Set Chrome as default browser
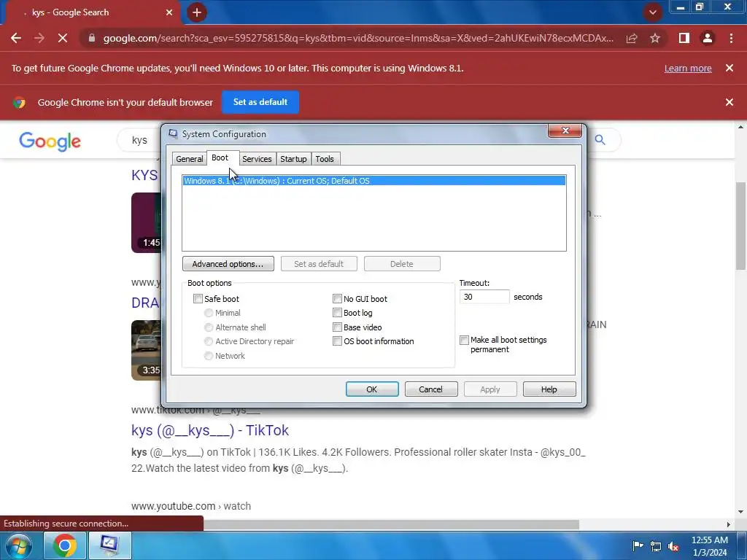This screenshot has height=560, width=747. click(x=260, y=102)
